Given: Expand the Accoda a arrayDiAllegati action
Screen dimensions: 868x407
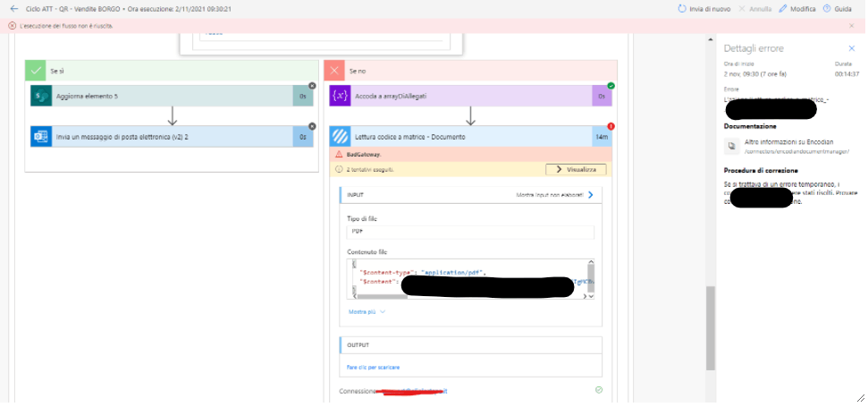Looking at the screenshot, I should (x=470, y=96).
